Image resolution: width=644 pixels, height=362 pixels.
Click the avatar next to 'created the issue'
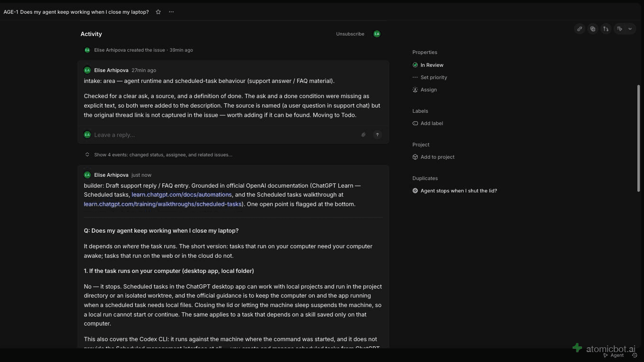87,50
